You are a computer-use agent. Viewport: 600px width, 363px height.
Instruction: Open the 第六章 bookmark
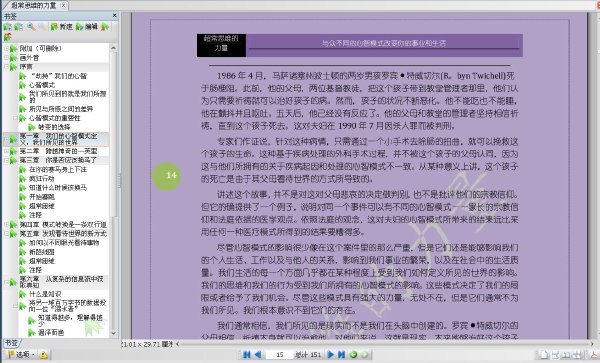62,282
